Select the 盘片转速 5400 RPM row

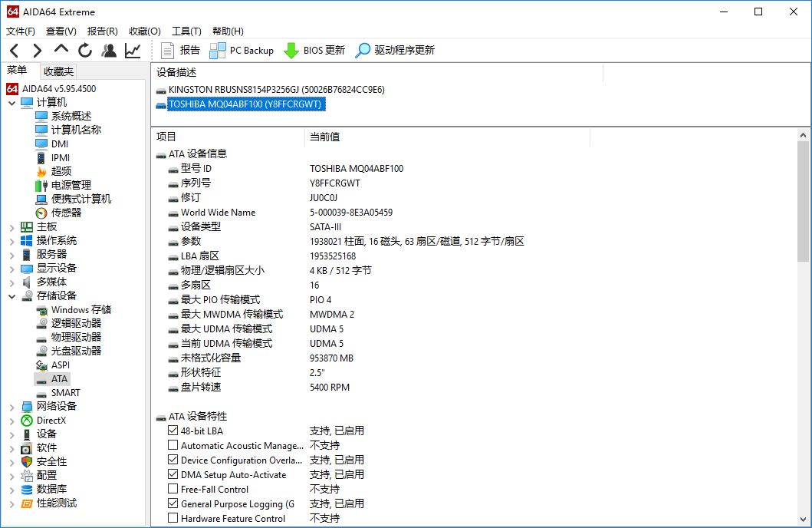(258, 387)
